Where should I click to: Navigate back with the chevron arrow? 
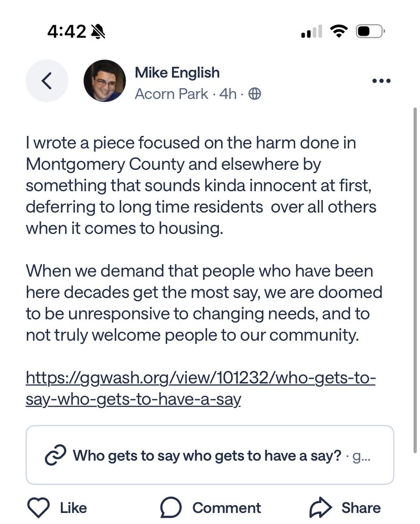(x=47, y=81)
